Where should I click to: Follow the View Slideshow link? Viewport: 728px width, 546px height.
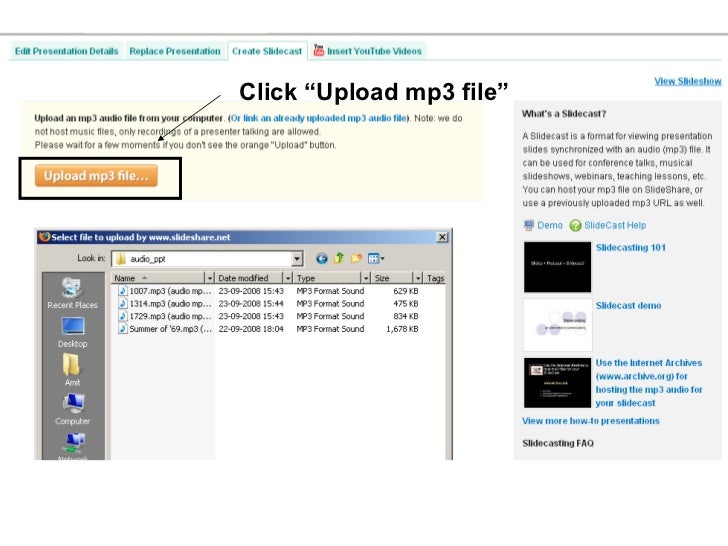tap(688, 81)
